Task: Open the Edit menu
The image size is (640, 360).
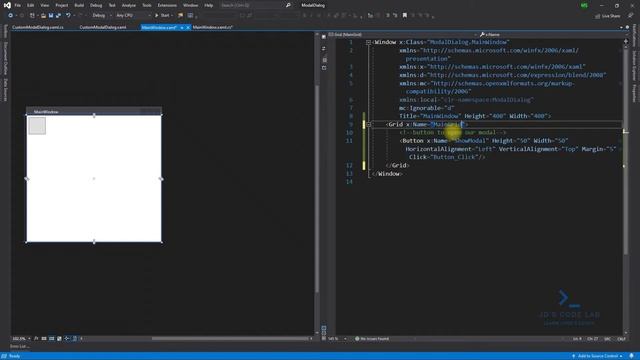Action: tap(31, 5)
